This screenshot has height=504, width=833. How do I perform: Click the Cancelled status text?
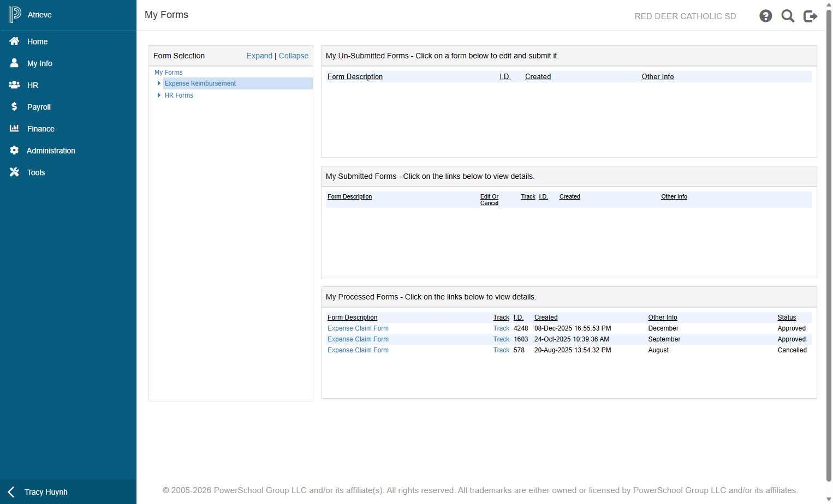tap(792, 350)
